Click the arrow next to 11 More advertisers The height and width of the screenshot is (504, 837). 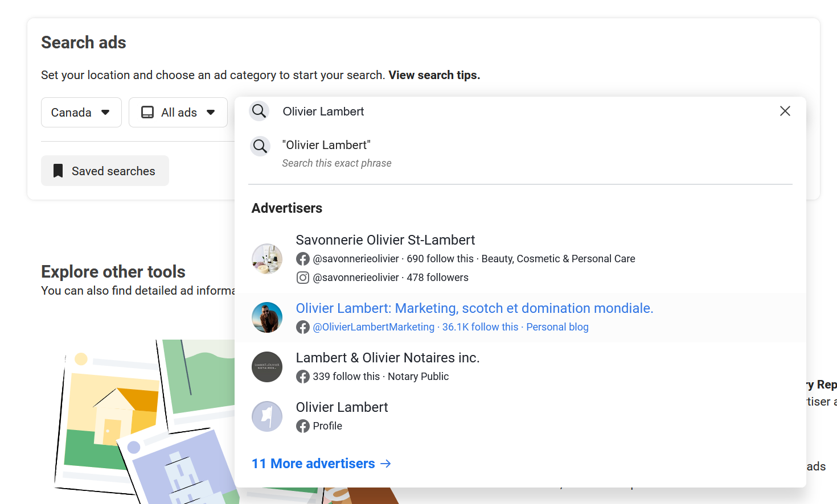[x=386, y=464]
